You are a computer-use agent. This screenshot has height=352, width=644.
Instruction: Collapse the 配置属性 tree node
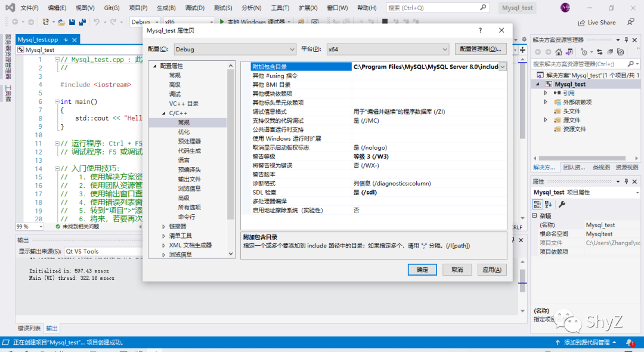pyautogui.click(x=155, y=66)
